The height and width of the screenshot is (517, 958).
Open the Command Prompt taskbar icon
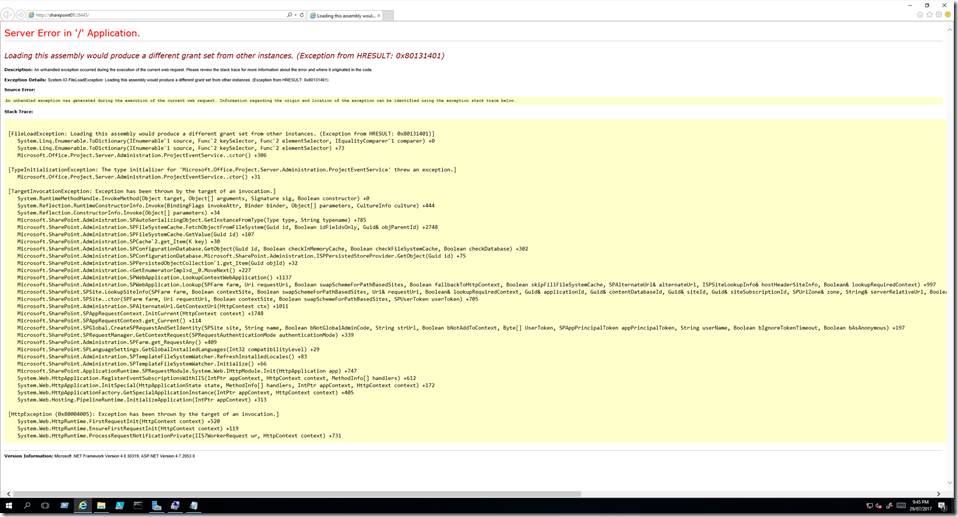pyautogui.click(x=138, y=506)
